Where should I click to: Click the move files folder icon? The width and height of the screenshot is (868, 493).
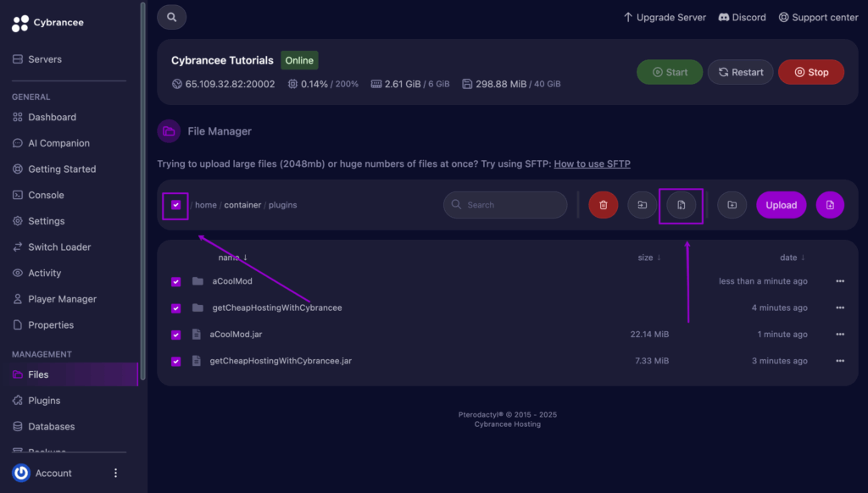pyautogui.click(x=643, y=205)
